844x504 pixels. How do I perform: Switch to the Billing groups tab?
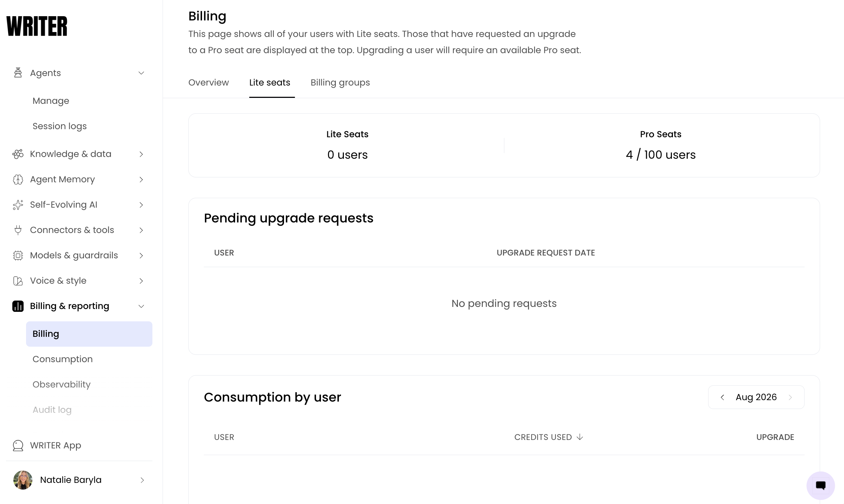[x=340, y=82]
